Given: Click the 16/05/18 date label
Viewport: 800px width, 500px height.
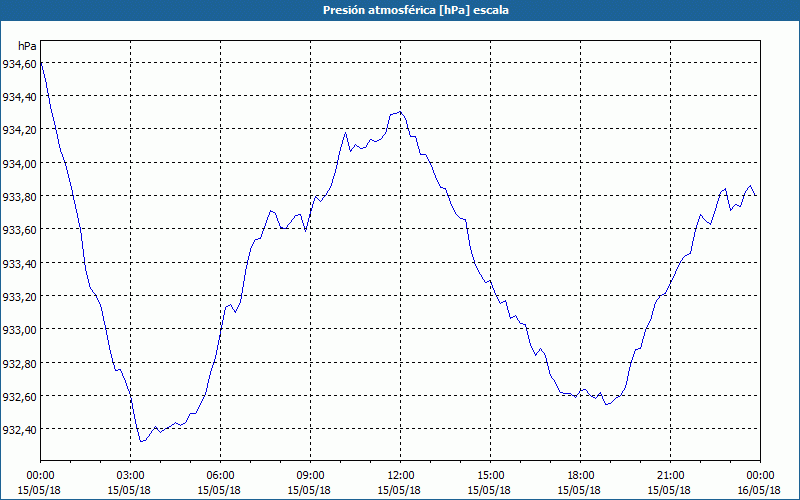Looking at the screenshot, I should (x=760, y=490).
